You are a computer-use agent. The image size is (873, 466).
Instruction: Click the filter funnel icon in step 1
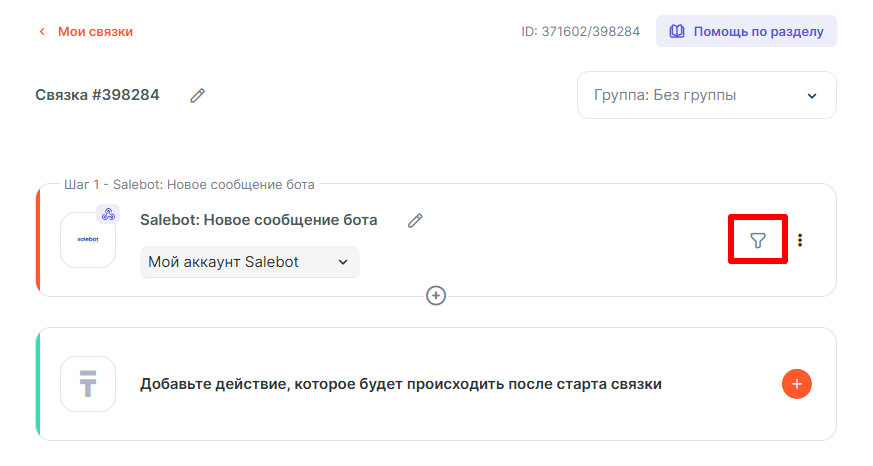pos(758,240)
